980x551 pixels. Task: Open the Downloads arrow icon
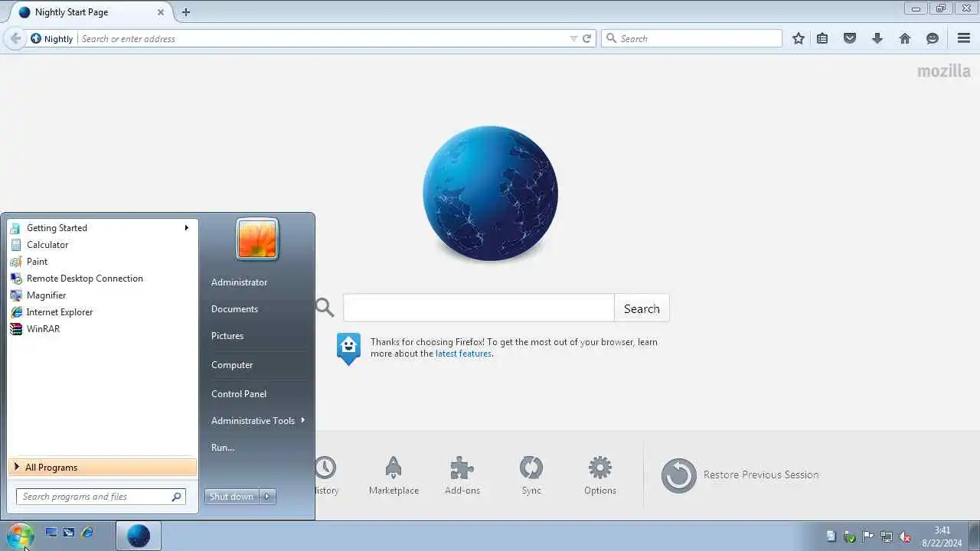coord(877,38)
